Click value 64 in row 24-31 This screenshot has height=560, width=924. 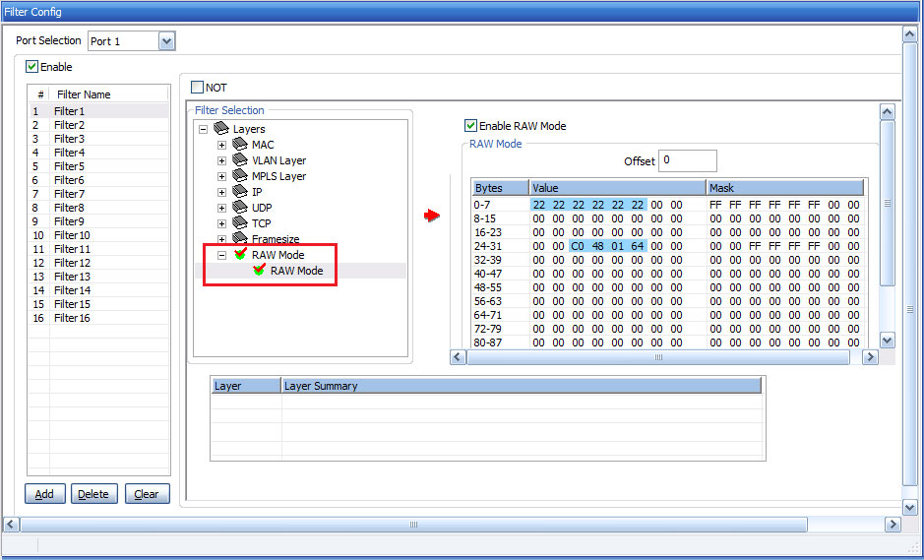(x=637, y=246)
